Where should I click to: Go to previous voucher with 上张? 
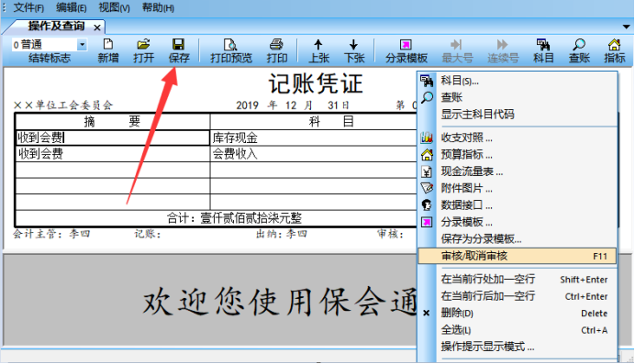pyautogui.click(x=318, y=50)
